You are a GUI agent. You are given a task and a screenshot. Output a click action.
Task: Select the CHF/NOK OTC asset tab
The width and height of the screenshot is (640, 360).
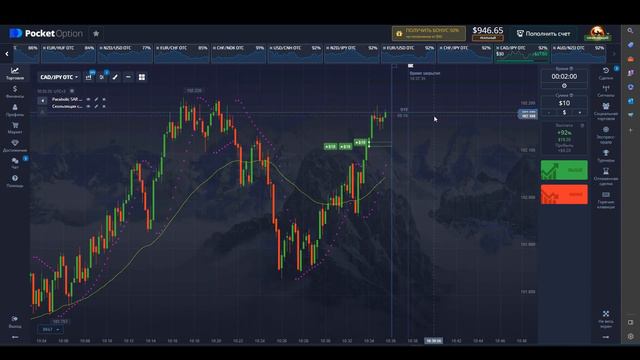(239, 54)
